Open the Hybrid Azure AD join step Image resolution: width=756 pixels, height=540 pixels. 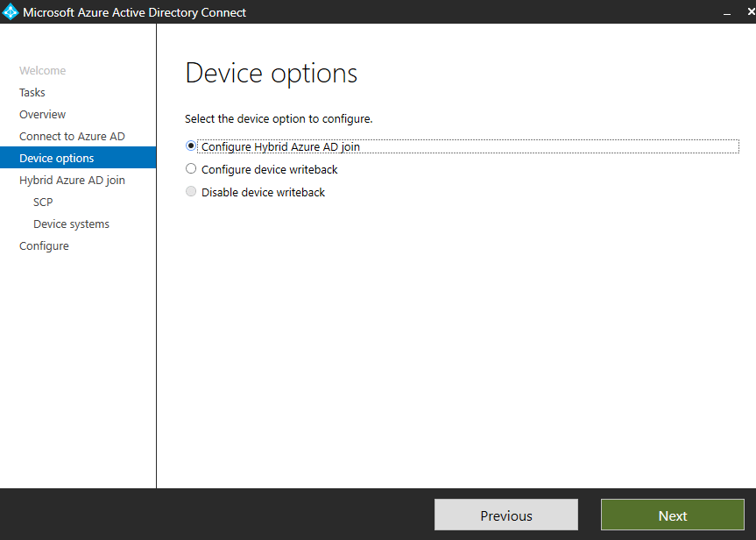72,181
